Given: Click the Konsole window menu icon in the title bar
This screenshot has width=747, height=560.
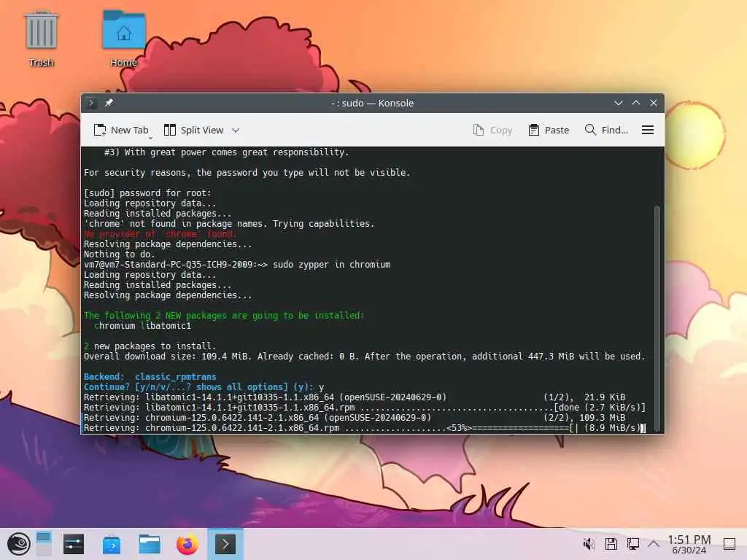Looking at the screenshot, I should point(91,103).
